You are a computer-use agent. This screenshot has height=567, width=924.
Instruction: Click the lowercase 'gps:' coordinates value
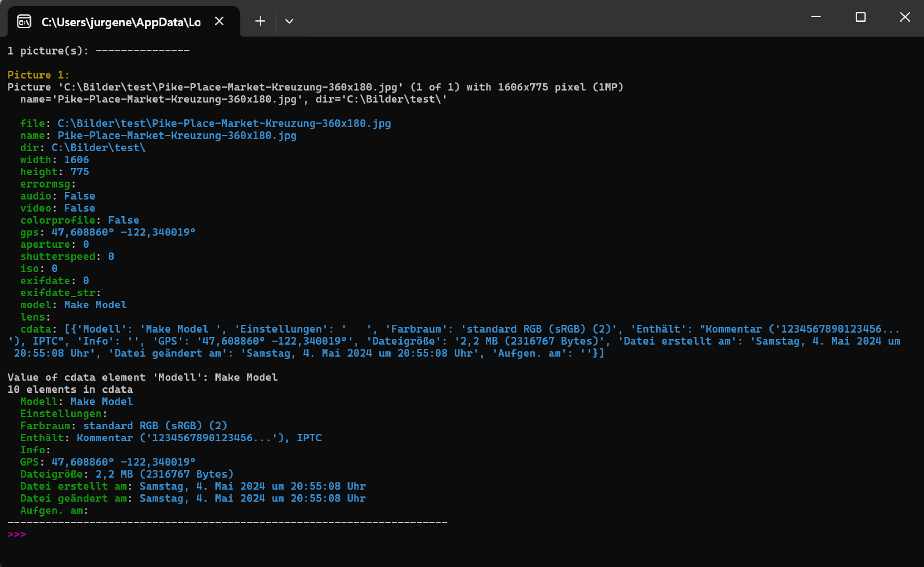[123, 232]
